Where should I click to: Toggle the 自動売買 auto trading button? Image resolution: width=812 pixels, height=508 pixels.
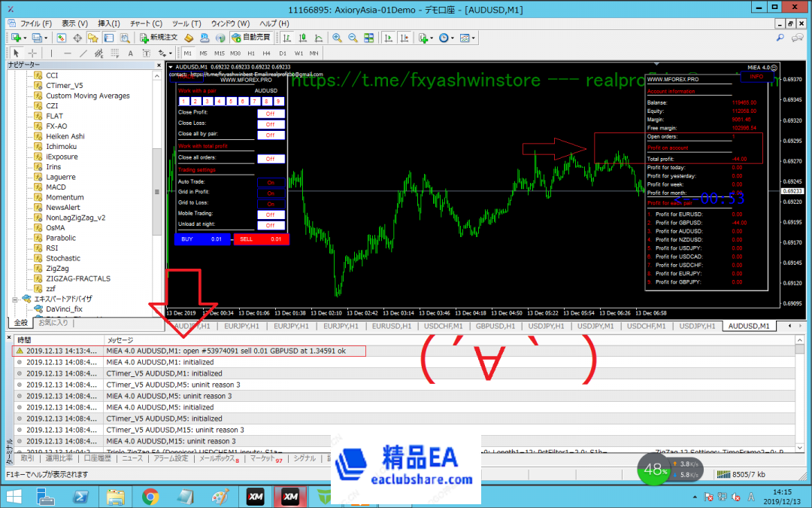(251, 38)
